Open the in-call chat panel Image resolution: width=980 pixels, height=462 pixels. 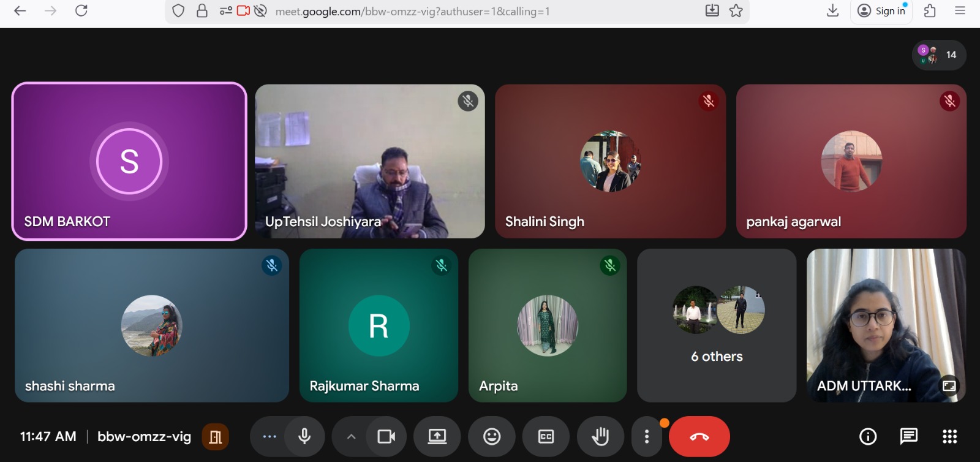(x=908, y=436)
